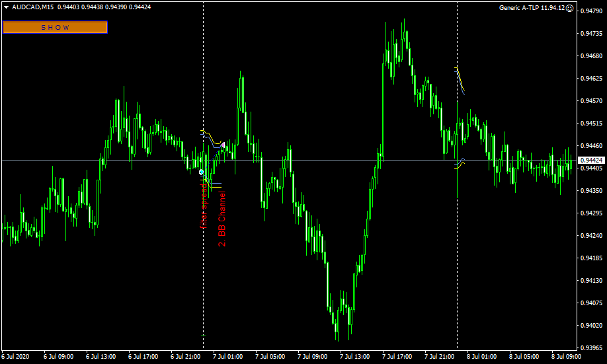Click the orange SHOW button
The width and height of the screenshot is (607, 364).
55,27
